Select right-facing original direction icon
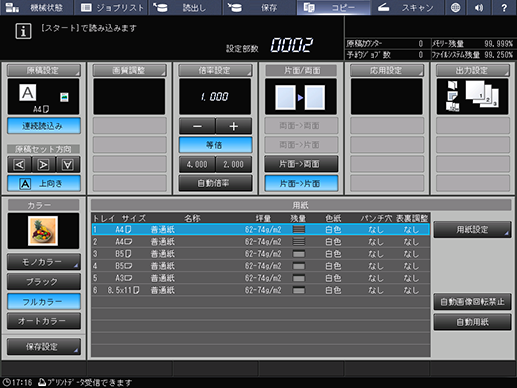The image size is (517, 388). click(43, 165)
